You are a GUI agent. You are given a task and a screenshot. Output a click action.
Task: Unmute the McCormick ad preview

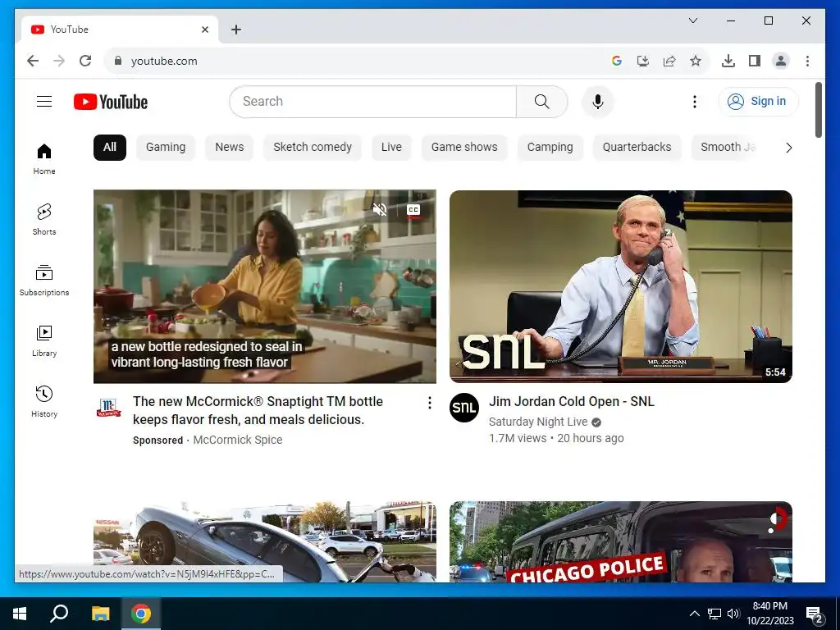pyautogui.click(x=380, y=209)
